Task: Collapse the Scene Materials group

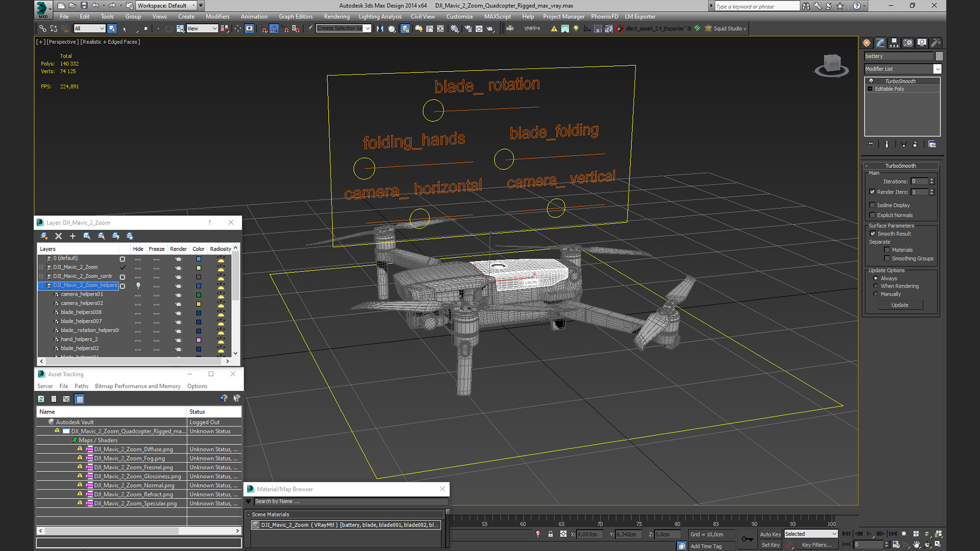Action: point(249,515)
